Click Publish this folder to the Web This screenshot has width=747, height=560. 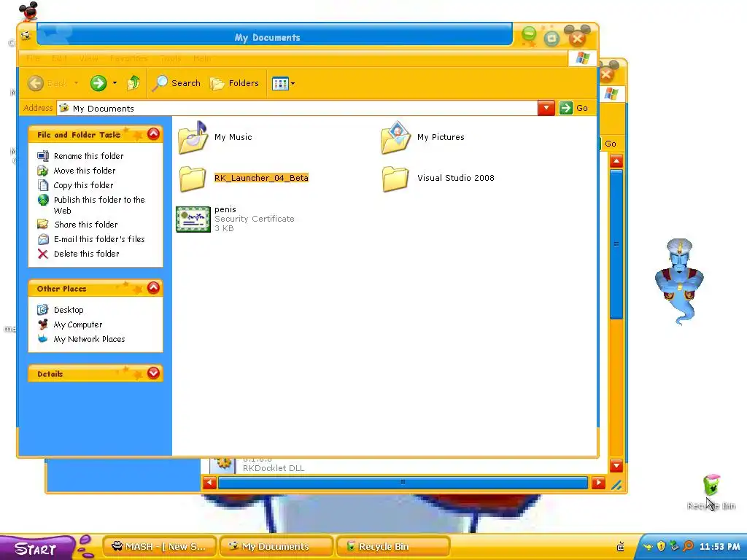coord(99,205)
